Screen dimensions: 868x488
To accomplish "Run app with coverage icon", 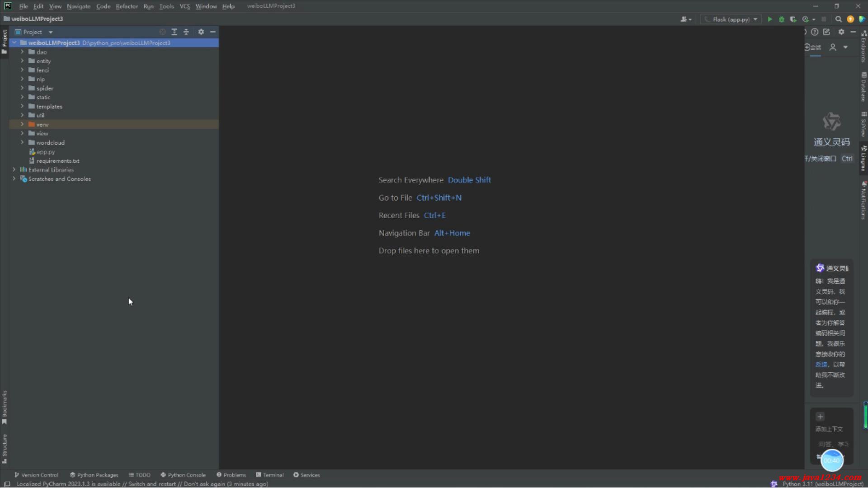I will coord(793,19).
